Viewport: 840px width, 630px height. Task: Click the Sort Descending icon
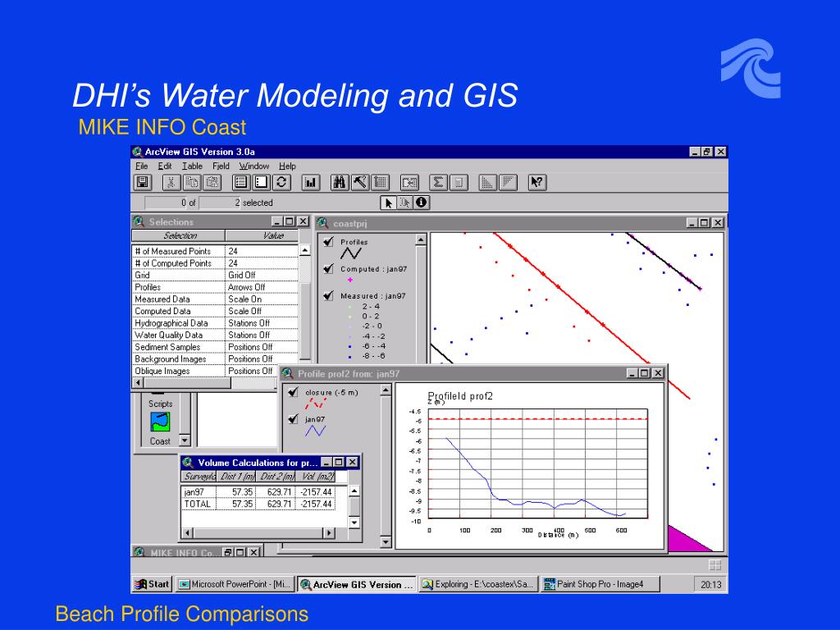[508, 183]
